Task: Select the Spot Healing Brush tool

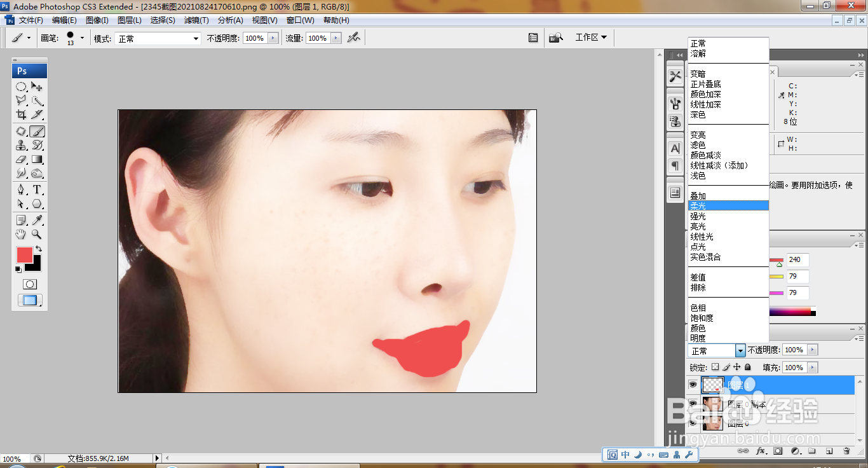Action: 21,132
